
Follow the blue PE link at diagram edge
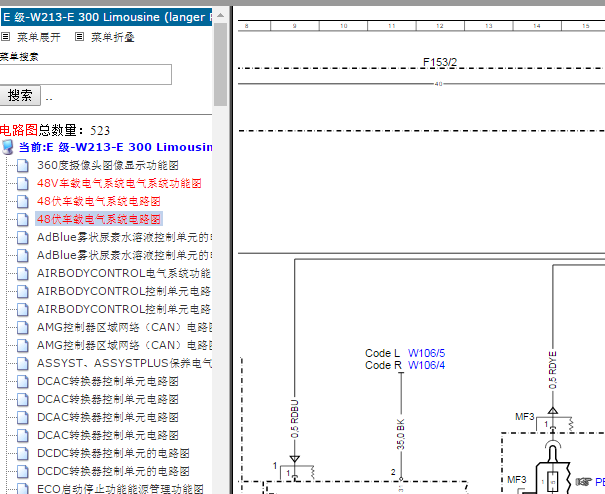click(600, 482)
